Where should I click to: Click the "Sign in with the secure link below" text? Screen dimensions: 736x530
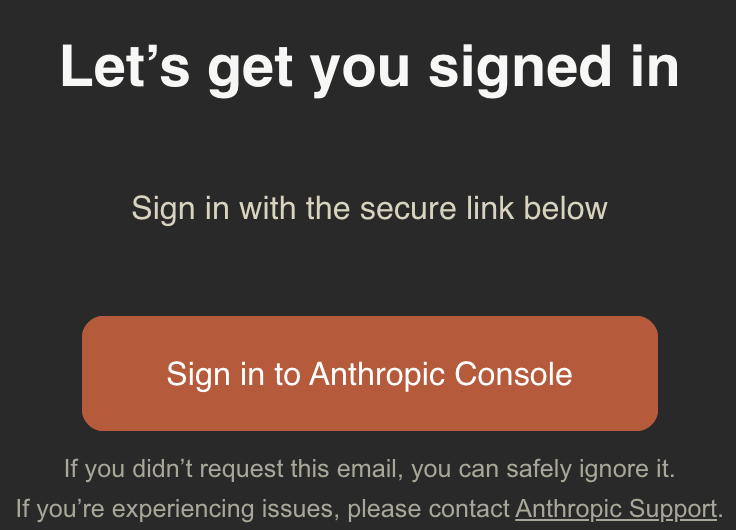coord(369,209)
